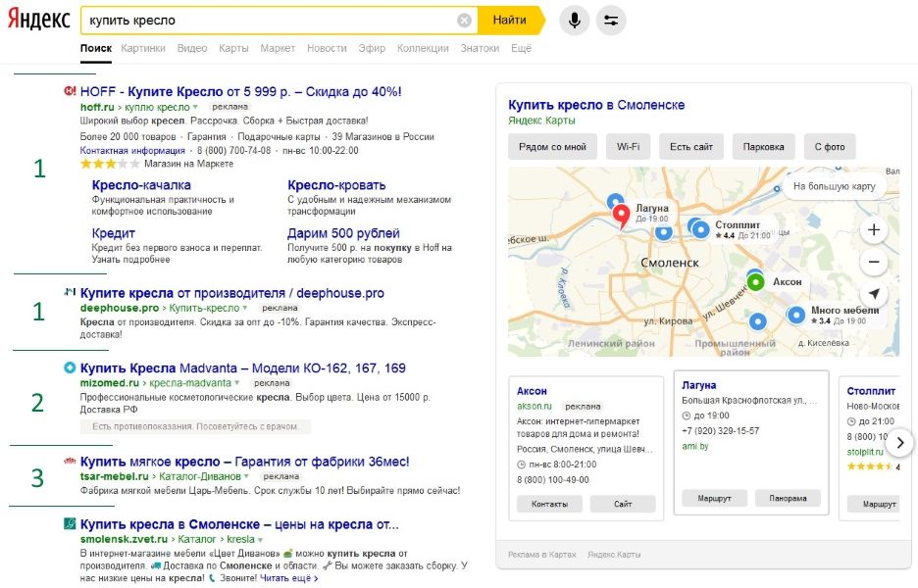
Task: Open Купить кресло в Смоленске maps heading
Action: [596, 105]
